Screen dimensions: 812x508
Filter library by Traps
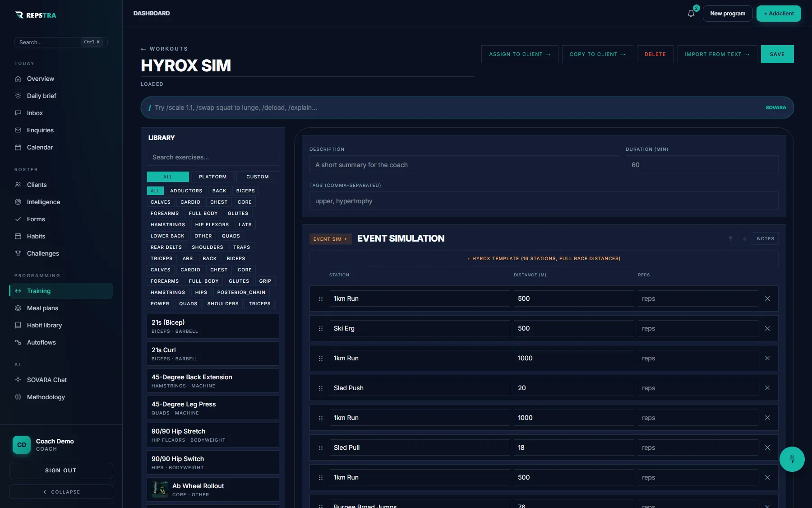point(242,247)
